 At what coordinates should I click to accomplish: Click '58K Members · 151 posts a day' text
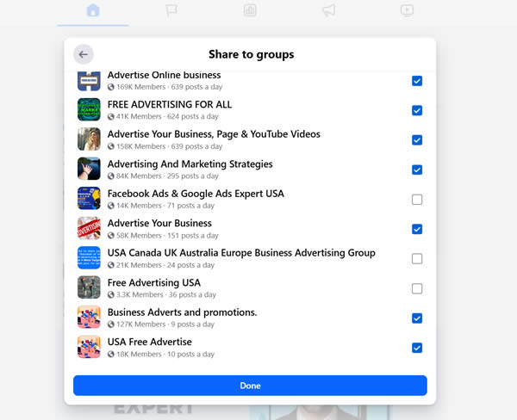coord(167,236)
